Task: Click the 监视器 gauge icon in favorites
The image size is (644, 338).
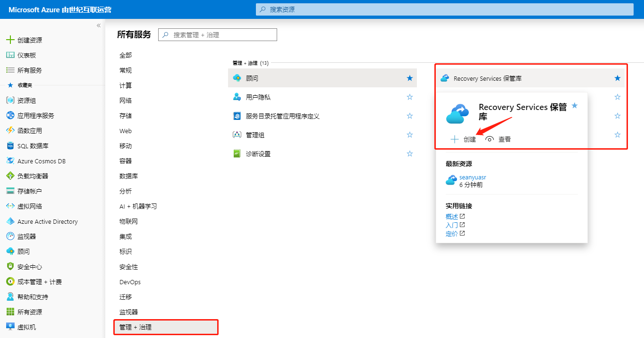Action: click(10, 236)
